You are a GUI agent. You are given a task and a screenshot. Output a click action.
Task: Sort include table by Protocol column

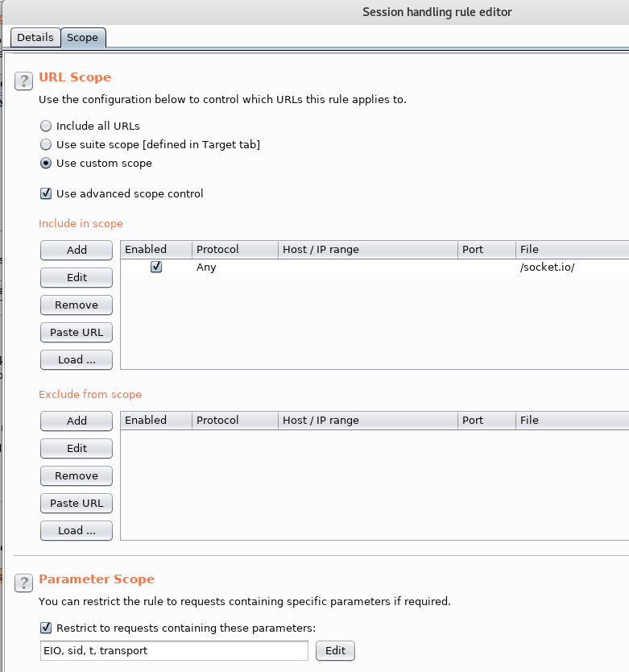[x=235, y=250]
